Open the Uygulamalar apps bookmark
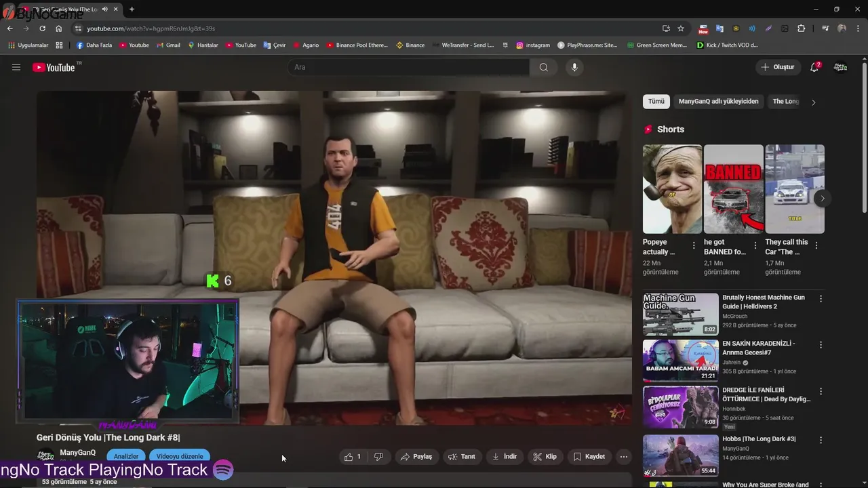Viewport: 868px width, 488px height. (x=28, y=45)
